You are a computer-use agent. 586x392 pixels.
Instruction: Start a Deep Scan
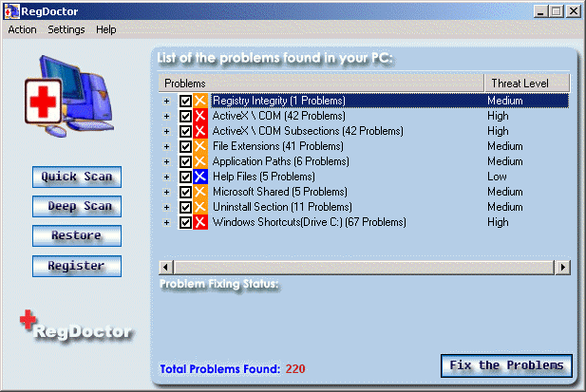click(x=77, y=206)
